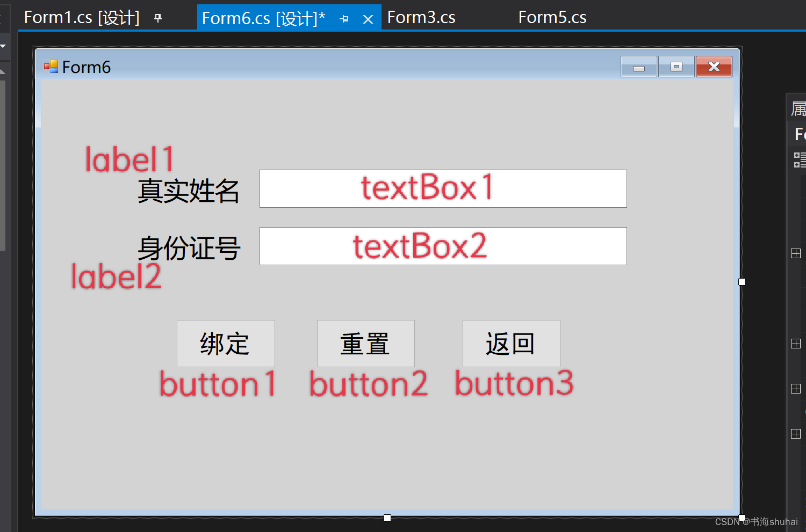806x532 pixels.
Task: Open the dropdown arrow on the left panel
Action: click(3, 46)
